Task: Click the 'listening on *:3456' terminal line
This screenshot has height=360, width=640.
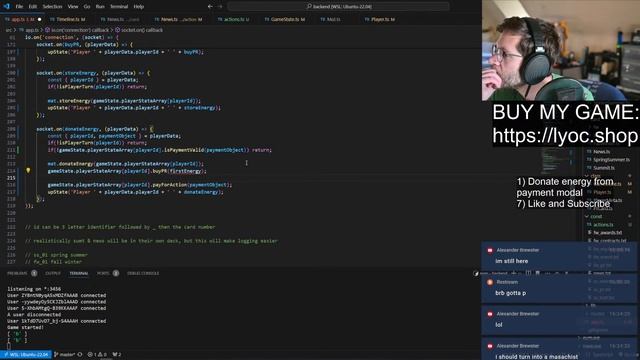Action: [x=34, y=289]
